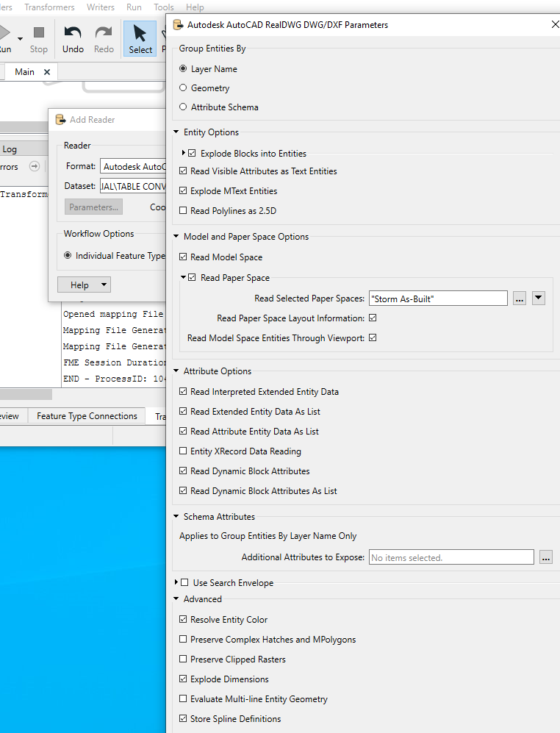Switch to Feature Type Connections tab

click(87, 416)
